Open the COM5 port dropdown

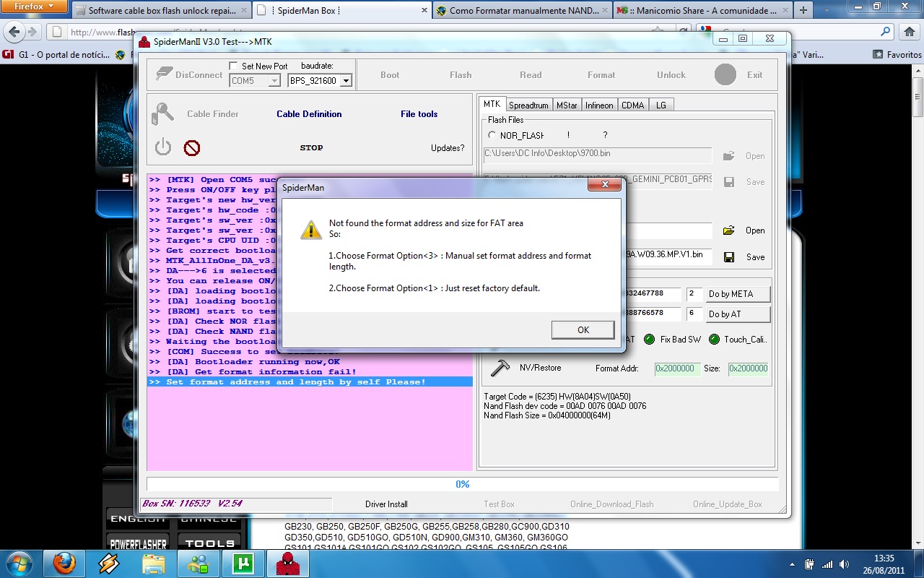(x=274, y=81)
